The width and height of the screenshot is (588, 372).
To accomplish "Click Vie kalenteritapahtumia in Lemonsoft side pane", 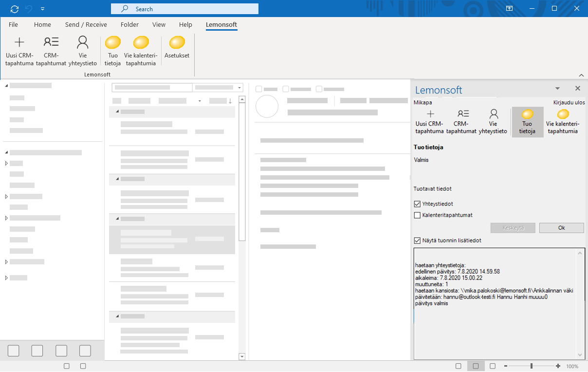I will click(x=563, y=122).
